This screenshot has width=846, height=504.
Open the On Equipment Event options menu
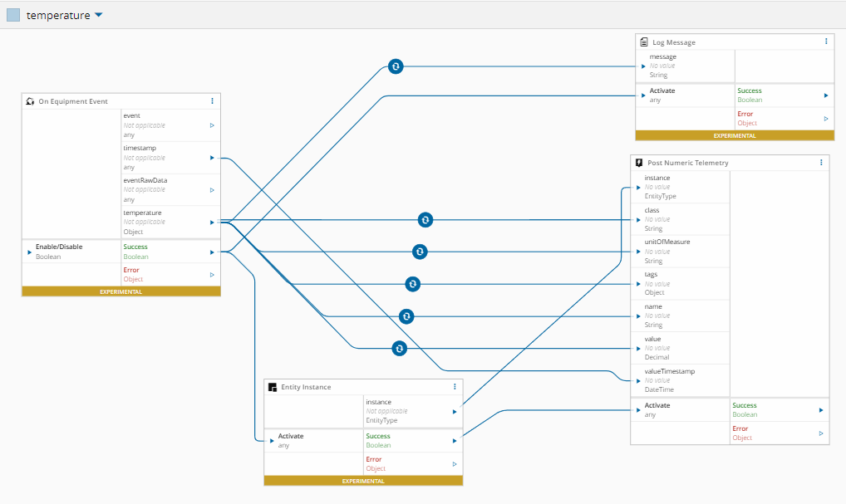(x=212, y=101)
